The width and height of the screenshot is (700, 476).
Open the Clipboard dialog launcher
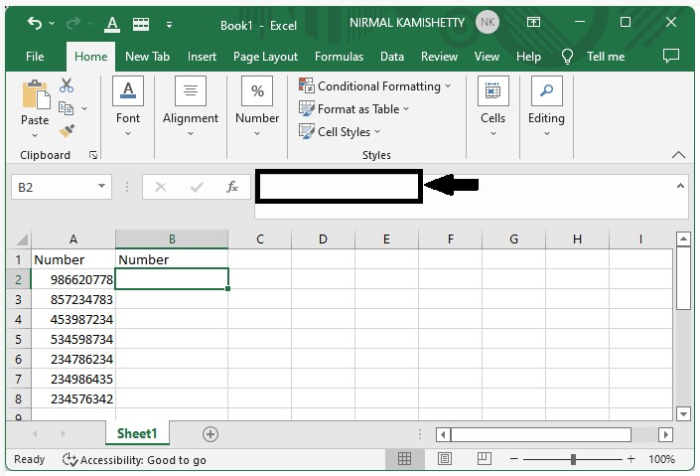93,155
